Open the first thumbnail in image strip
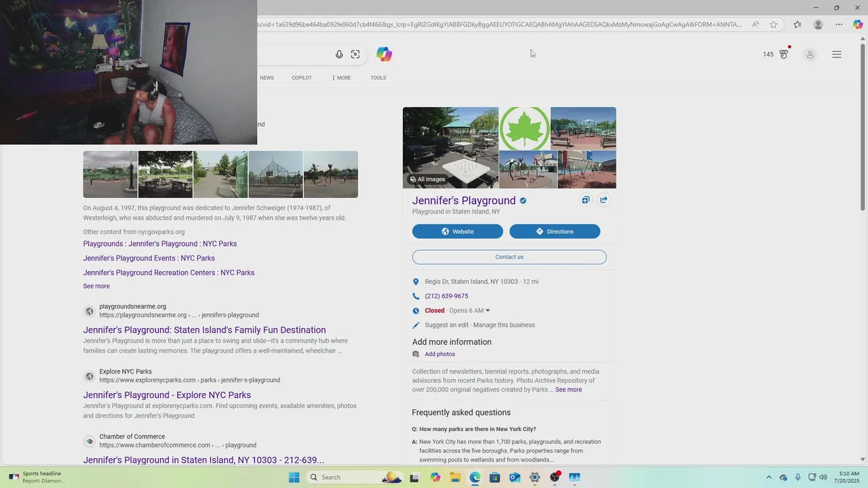Viewport: 868px width, 488px height. point(111,174)
